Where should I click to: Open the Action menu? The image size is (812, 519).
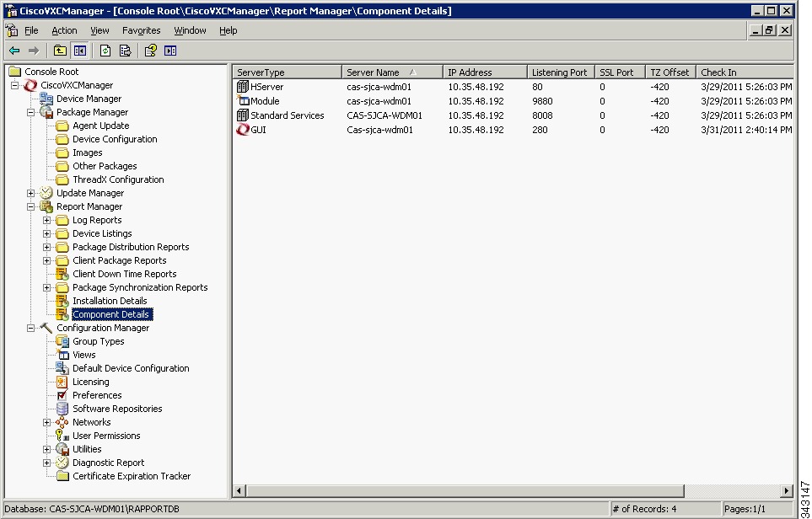tap(64, 30)
